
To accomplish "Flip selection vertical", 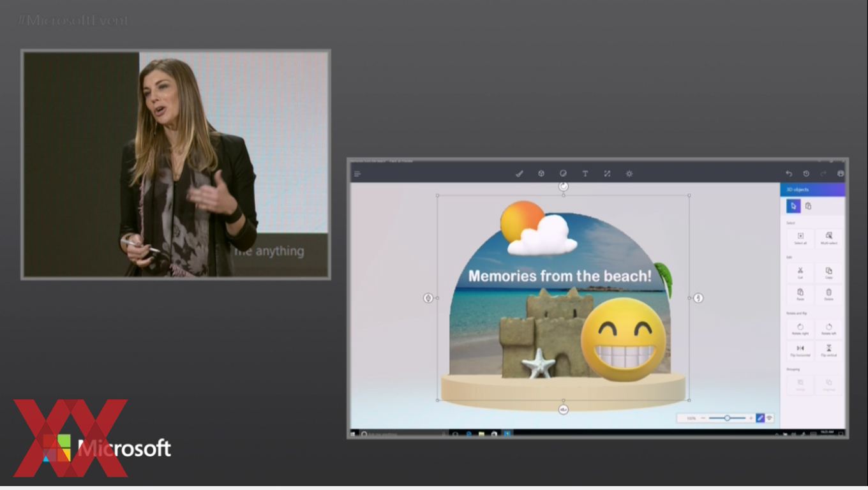I will pos(829,350).
